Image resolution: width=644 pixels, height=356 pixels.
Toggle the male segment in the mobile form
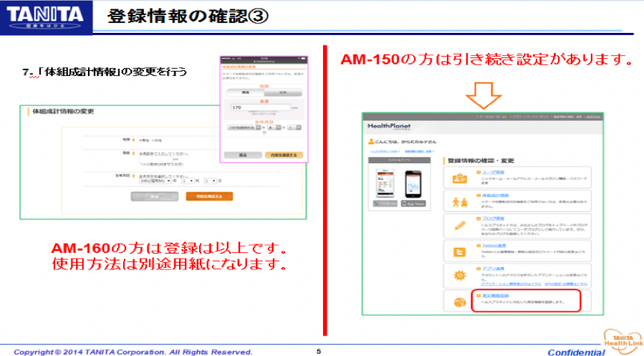coord(244,92)
